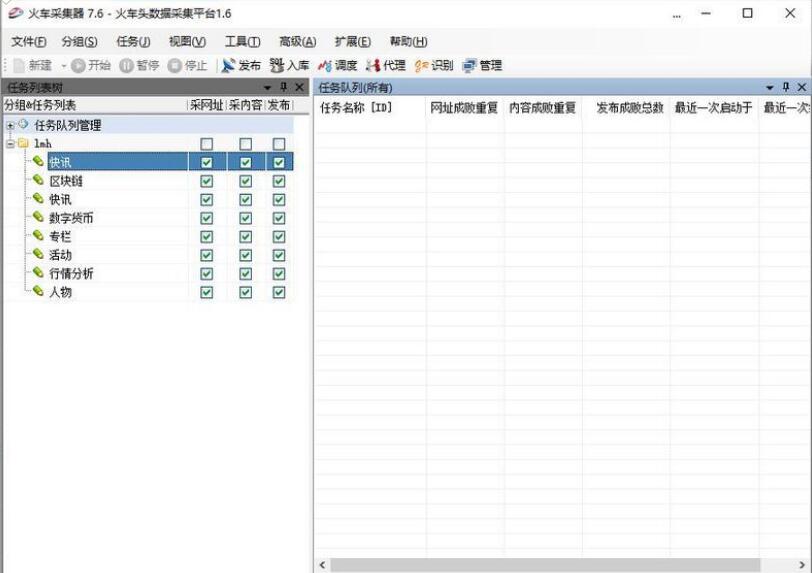Open the 任务(J) menu
The width and height of the screenshot is (812, 573).
pyautogui.click(x=133, y=41)
